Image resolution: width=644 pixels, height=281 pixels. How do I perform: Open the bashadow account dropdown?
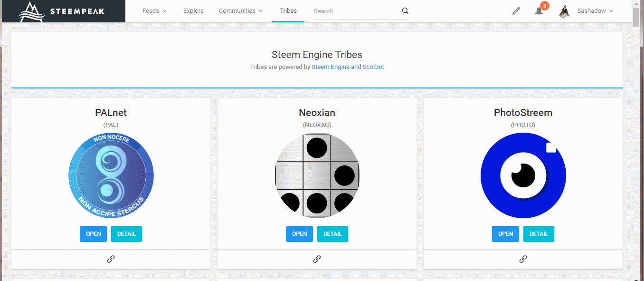[x=595, y=11]
